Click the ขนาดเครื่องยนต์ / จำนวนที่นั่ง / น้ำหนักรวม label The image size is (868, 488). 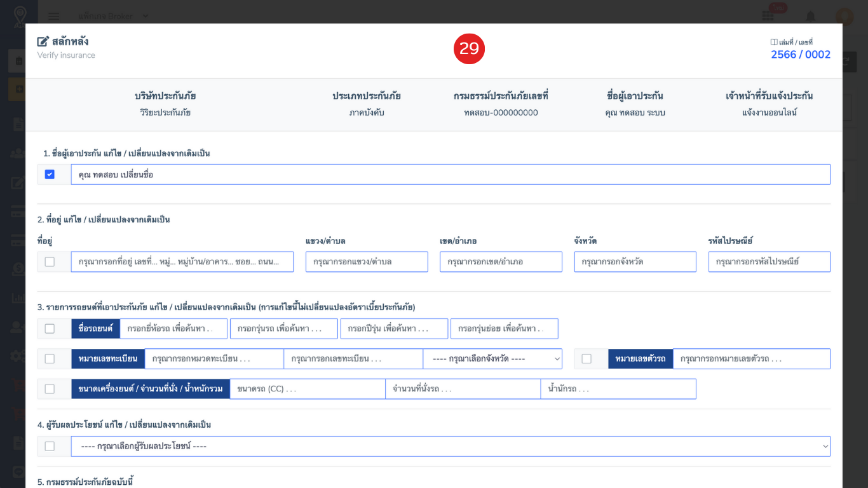[x=151, y=389]
